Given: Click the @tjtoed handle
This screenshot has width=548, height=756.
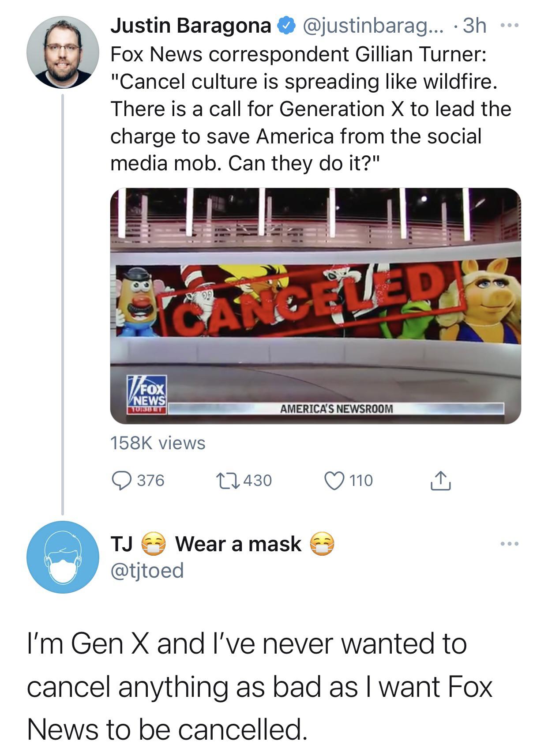Looking at the screenshot, I should pyautogui.click(x=147, y=570).
